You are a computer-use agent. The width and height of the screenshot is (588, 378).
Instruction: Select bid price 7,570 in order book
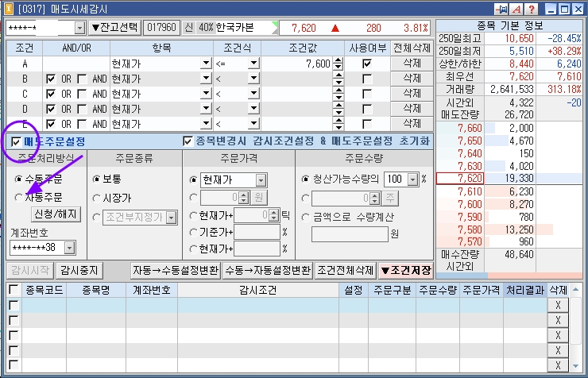(x=470, y=242)
